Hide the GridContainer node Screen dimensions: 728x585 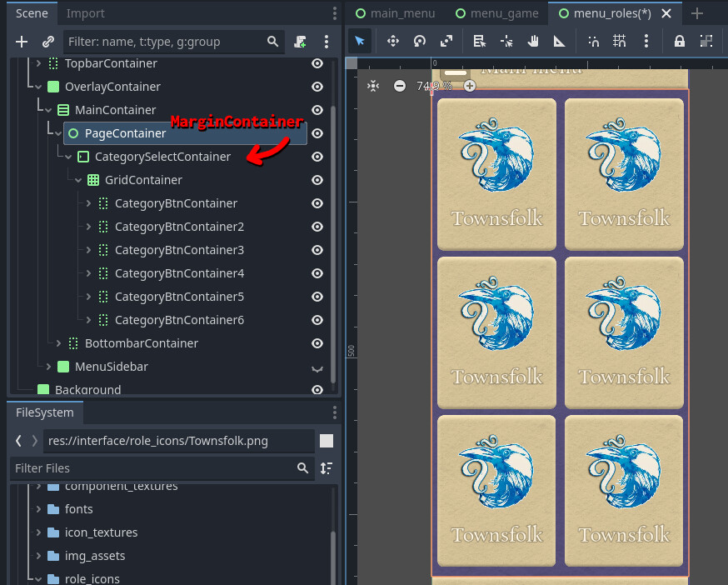point(317,180)
